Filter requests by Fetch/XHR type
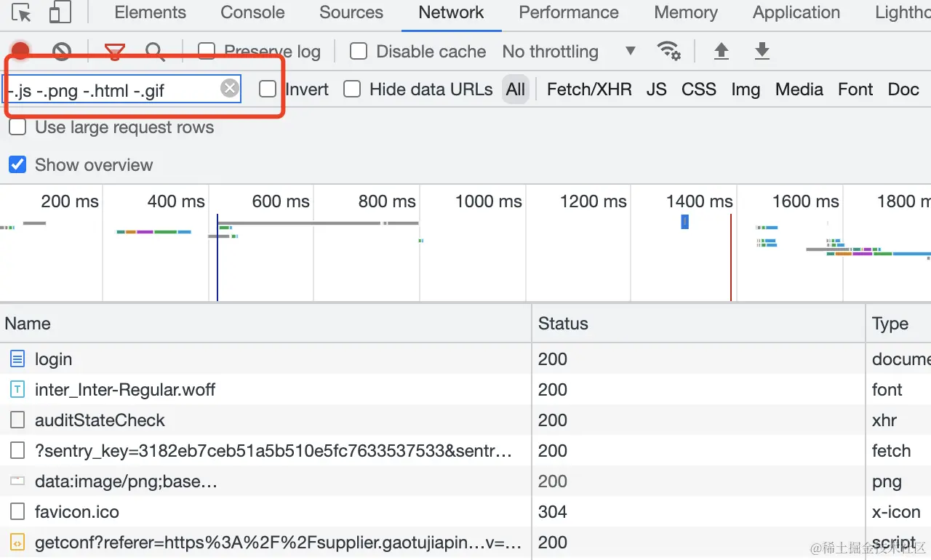The image size is (931, 560). 589,89
